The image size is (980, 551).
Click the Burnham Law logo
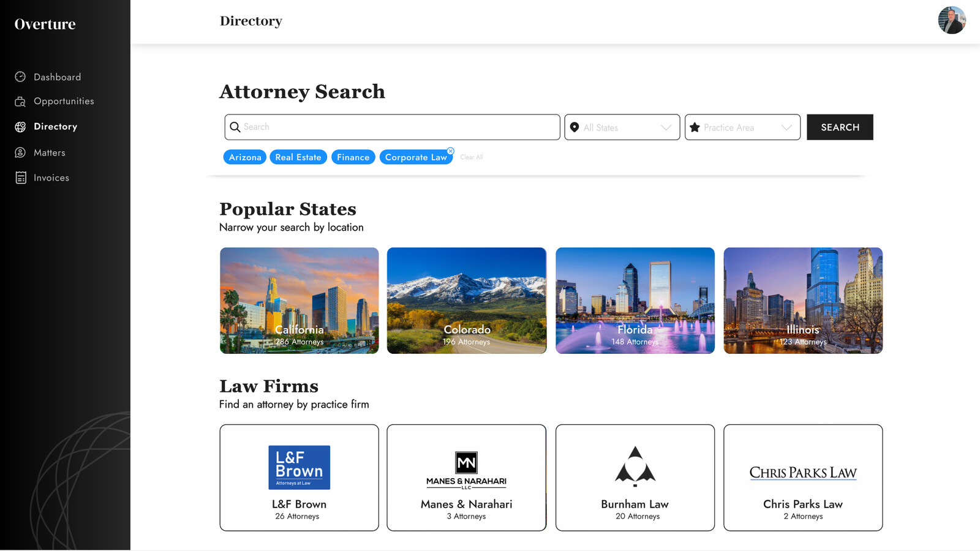tap(635, 467)
